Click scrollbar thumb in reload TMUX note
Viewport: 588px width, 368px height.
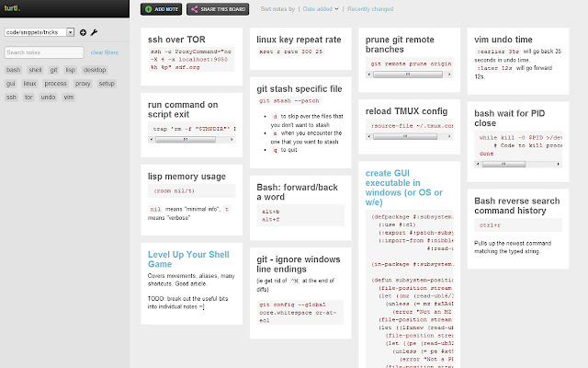(x=405, y=136)
